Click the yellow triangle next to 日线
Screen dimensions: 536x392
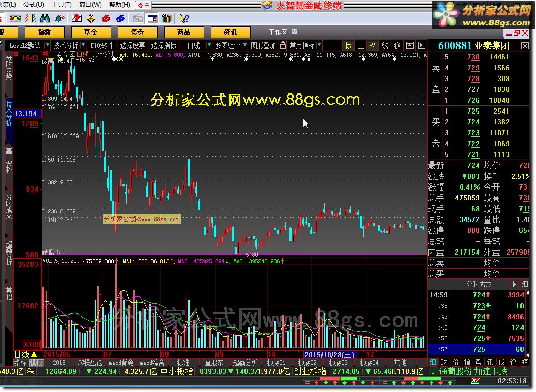tap(34, 354)
